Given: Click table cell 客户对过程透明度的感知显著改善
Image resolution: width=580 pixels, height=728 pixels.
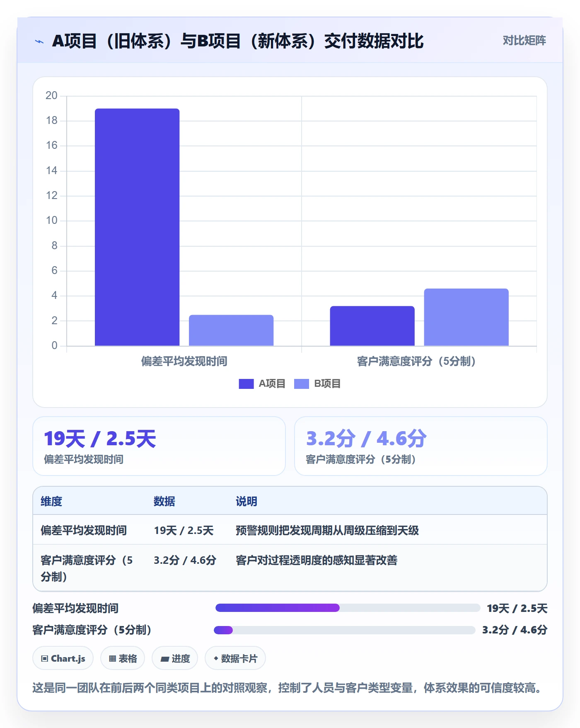Looking at the screenshot, I should point(317,560).
